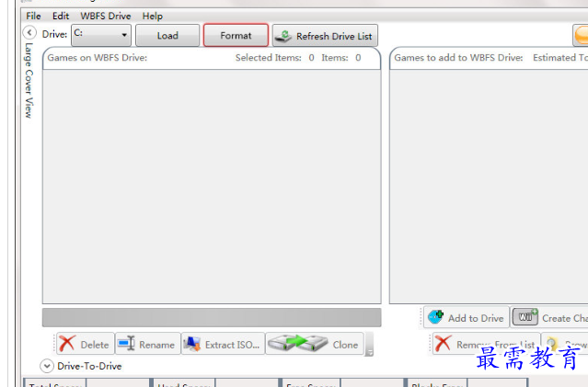The height and width of the screenshot is (387, 588).
Task: Open the games toolbar overflow arrow
Action: 369,344
